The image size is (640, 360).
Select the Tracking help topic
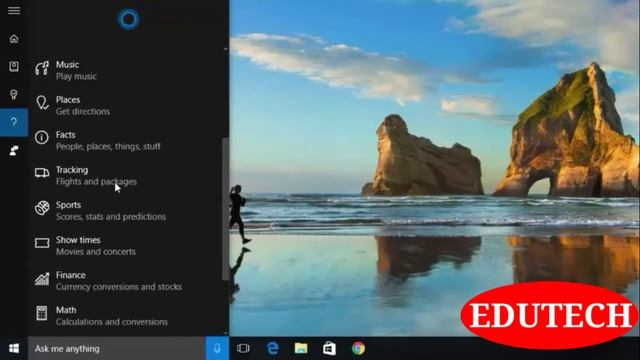point(127,176)
